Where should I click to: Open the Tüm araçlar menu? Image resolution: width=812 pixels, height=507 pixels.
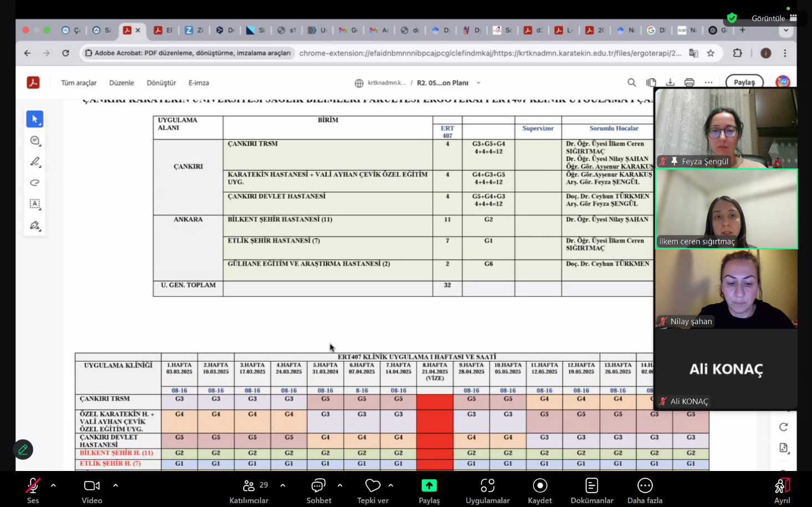(79, 83)
